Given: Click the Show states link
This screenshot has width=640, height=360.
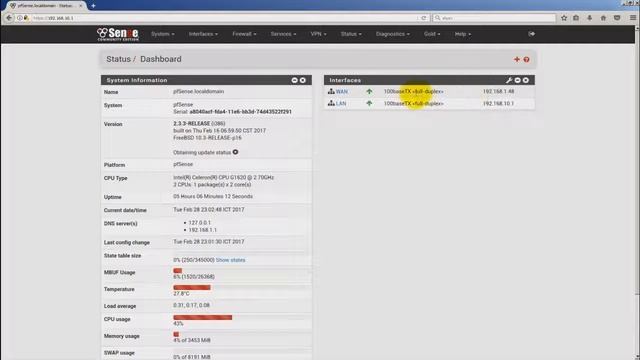Looking at the screenshot, I should coord(231,260).
